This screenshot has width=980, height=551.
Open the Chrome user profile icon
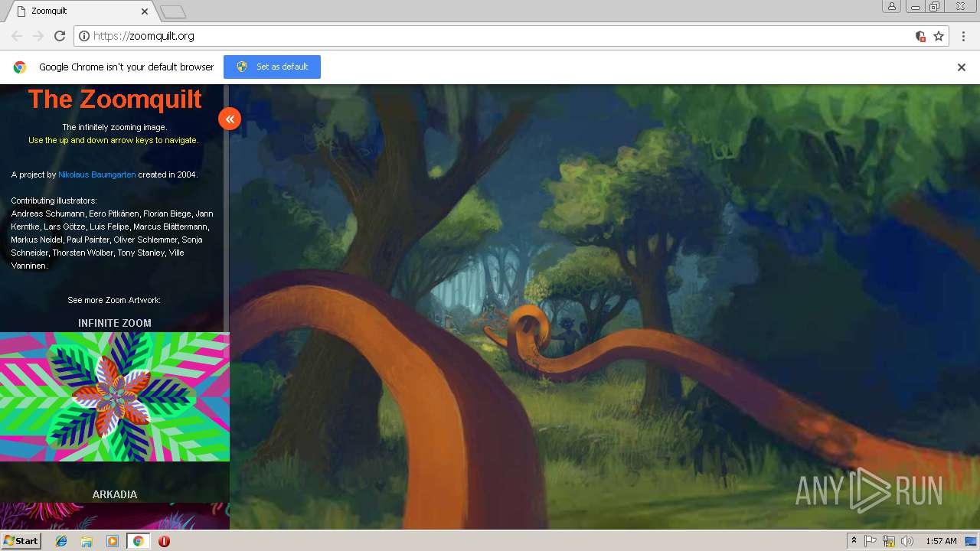pos(892,6)
